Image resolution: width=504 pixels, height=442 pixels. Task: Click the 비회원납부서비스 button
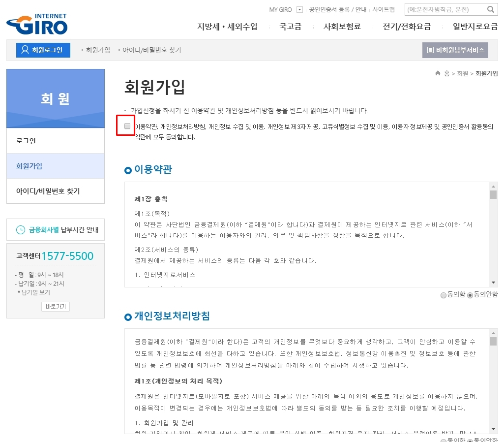pos(455,50)
